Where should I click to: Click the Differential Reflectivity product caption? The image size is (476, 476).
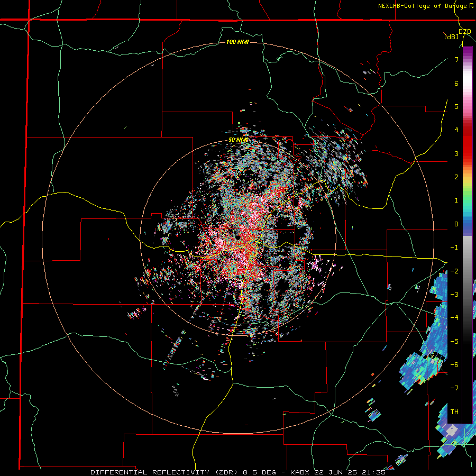coord(238,472)
